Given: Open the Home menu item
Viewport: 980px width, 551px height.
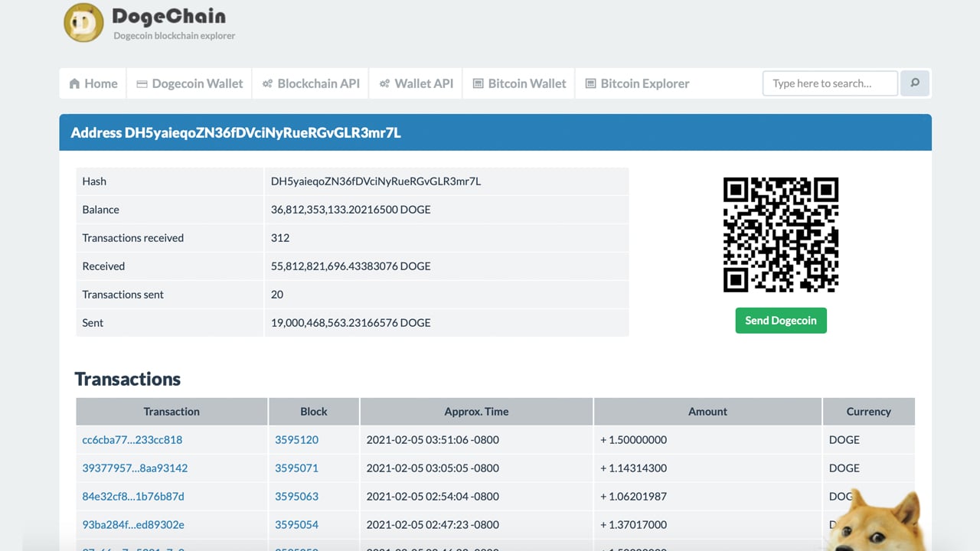Looking at the screenshot, I should [x=93, y=83].
